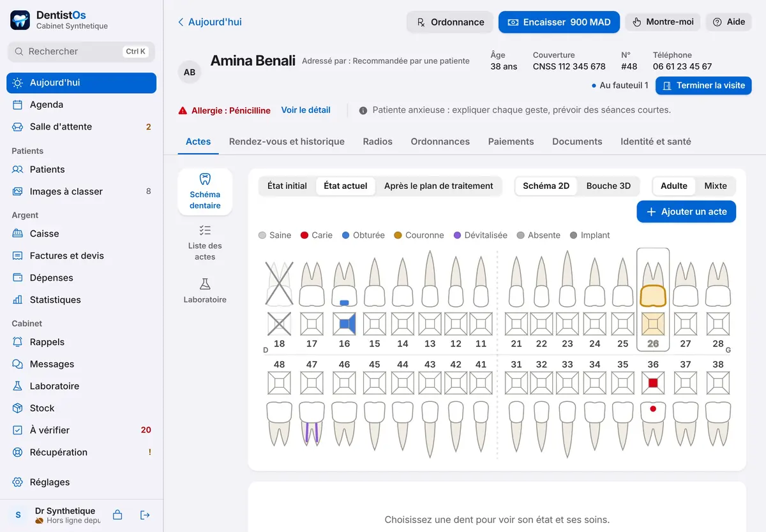Open Rappels in the sidebar
This screenshot has height=532, width=766.
tap(81, 343)
